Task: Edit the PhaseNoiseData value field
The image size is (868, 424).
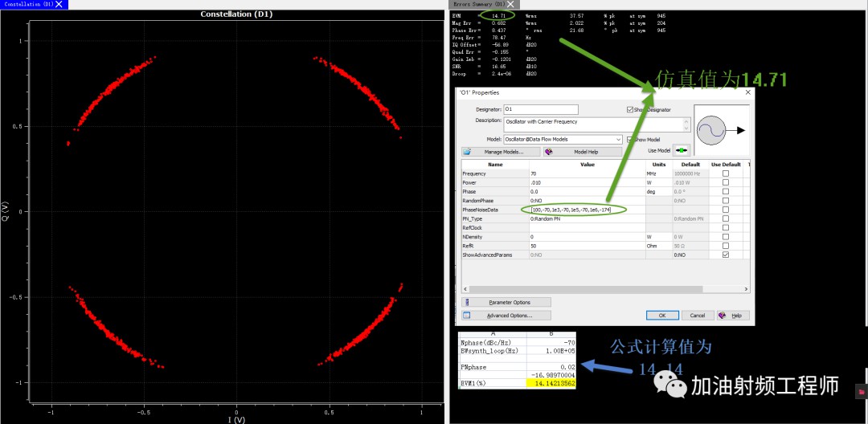Action: pyautogui.click(x=588, y=210)
